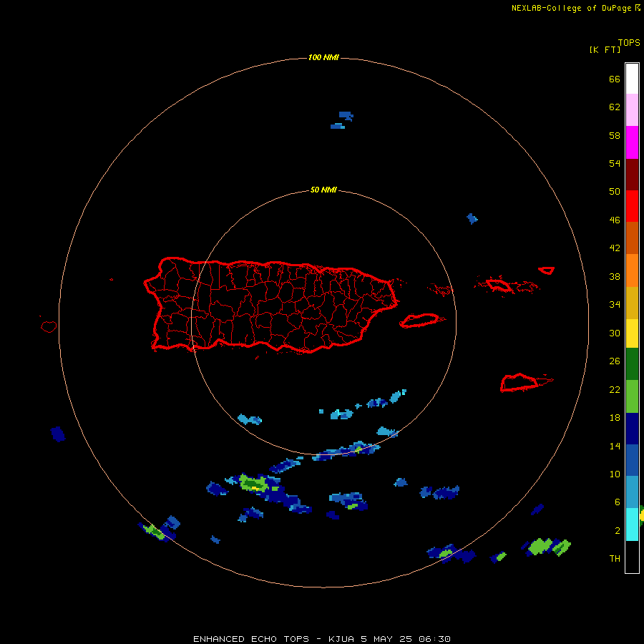Click the "KJUA" radar site identifier
Image resolution: width=644 pixels, height=644 pixels.
pos(341,639)
